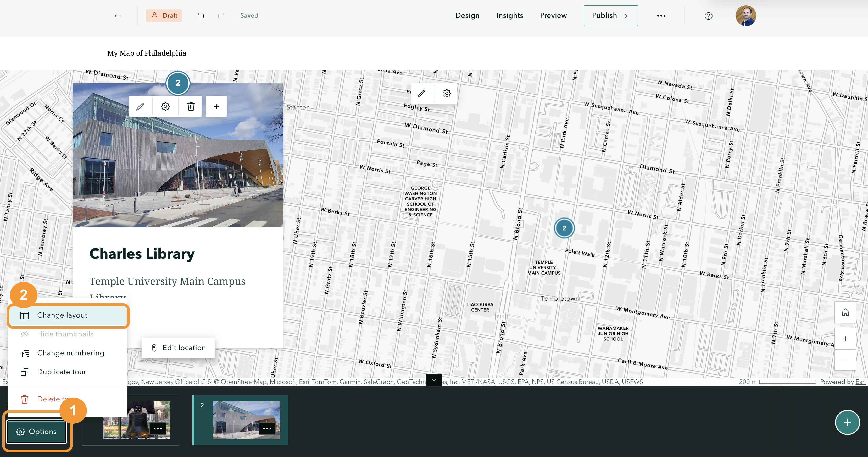Open the Design panel
868x457 pixels.
click(x=467, y=15)
